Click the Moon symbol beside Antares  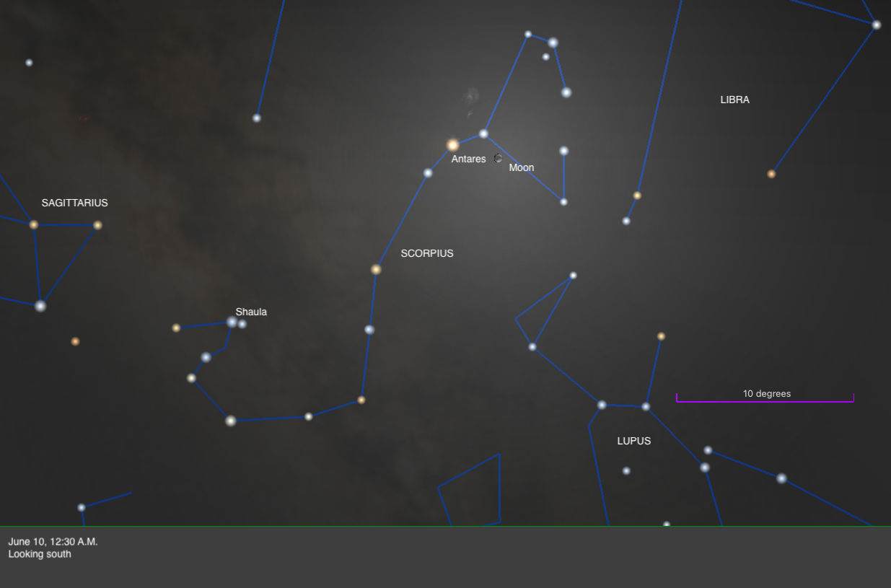(497, 158)
